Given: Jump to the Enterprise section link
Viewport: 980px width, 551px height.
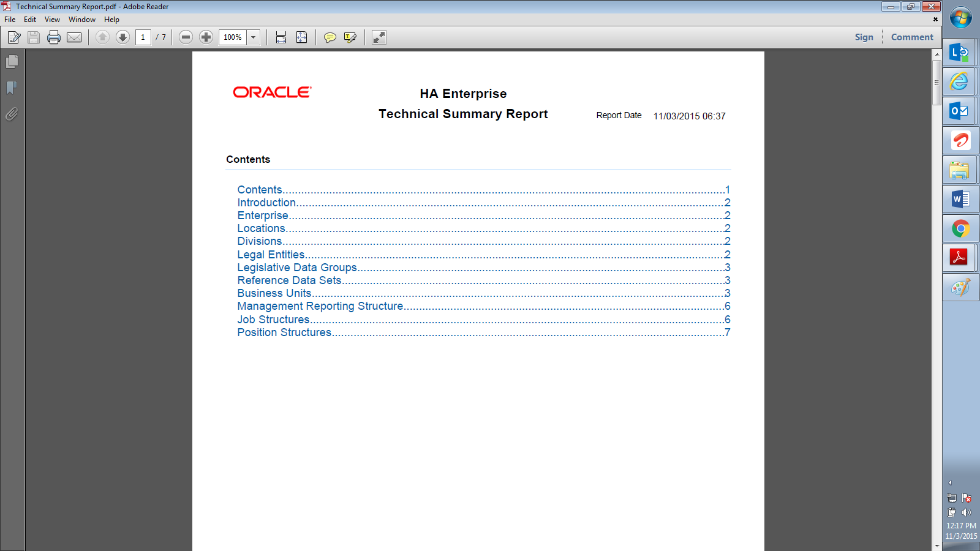Looking at the screenshot, I should pyautogui.click(x=484, y=216).
